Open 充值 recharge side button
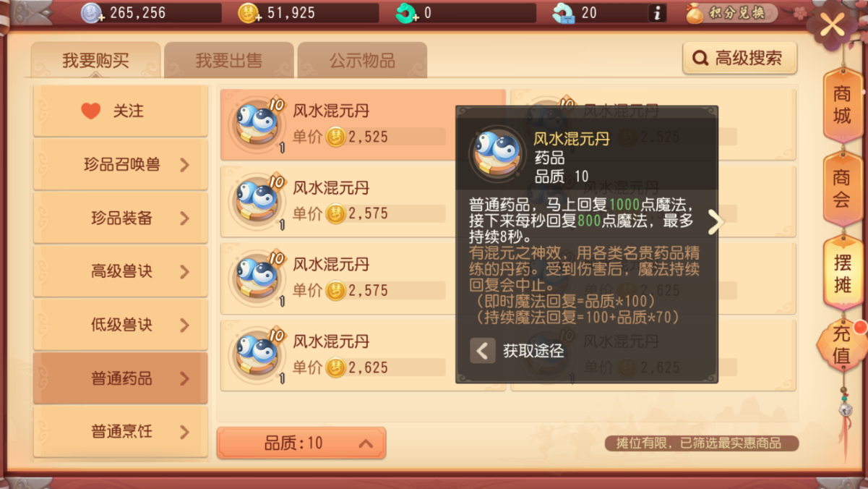Viewport: 868px width, 489px height. (843, 345)
